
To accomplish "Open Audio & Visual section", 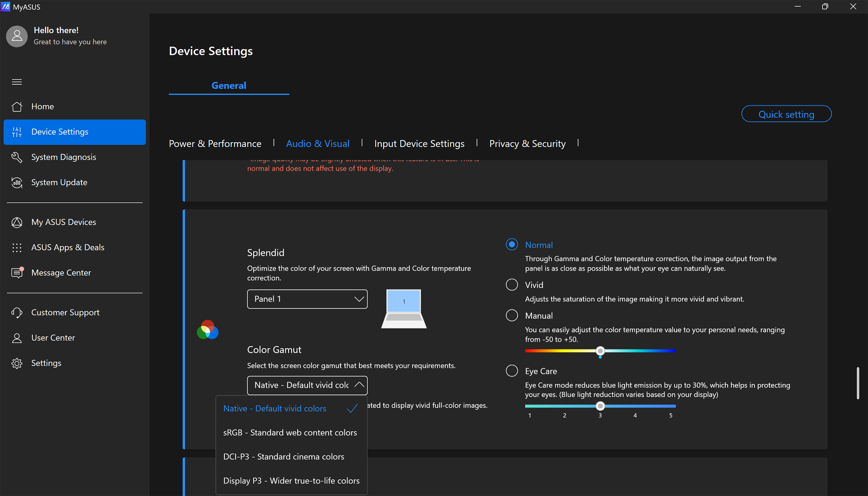I will click(x=317, y=143).
